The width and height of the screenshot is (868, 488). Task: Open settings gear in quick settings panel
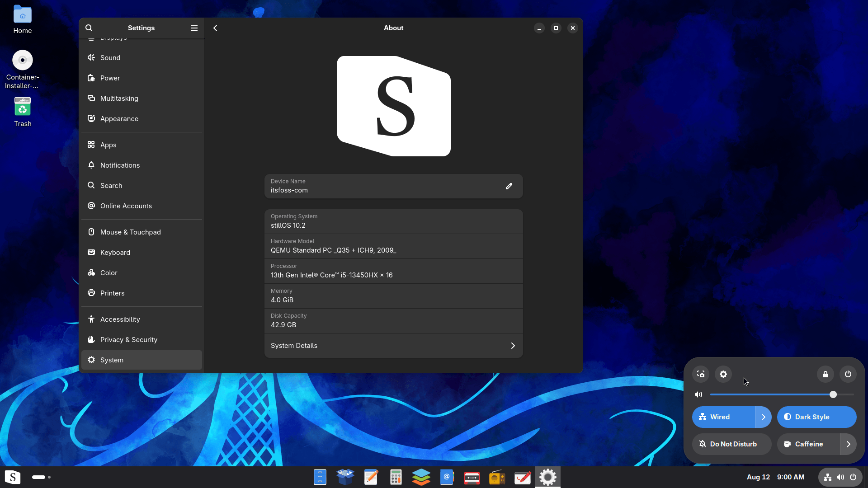point(723,374)
